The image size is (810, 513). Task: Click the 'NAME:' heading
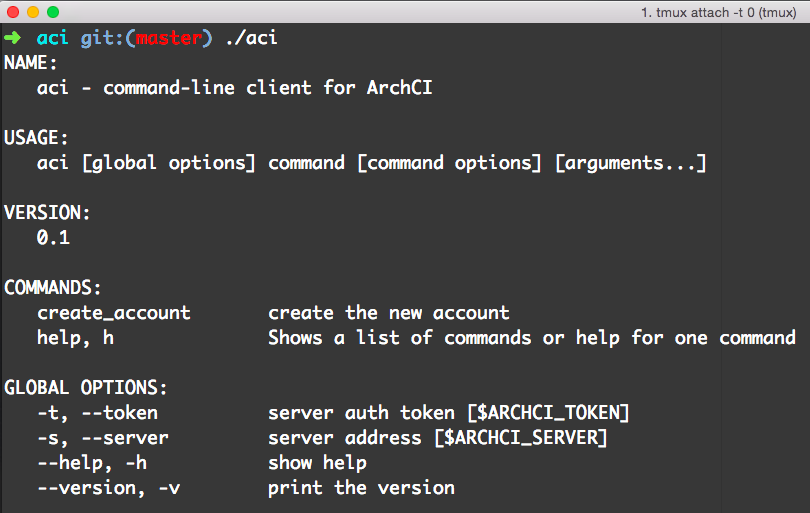pos(30,63)
